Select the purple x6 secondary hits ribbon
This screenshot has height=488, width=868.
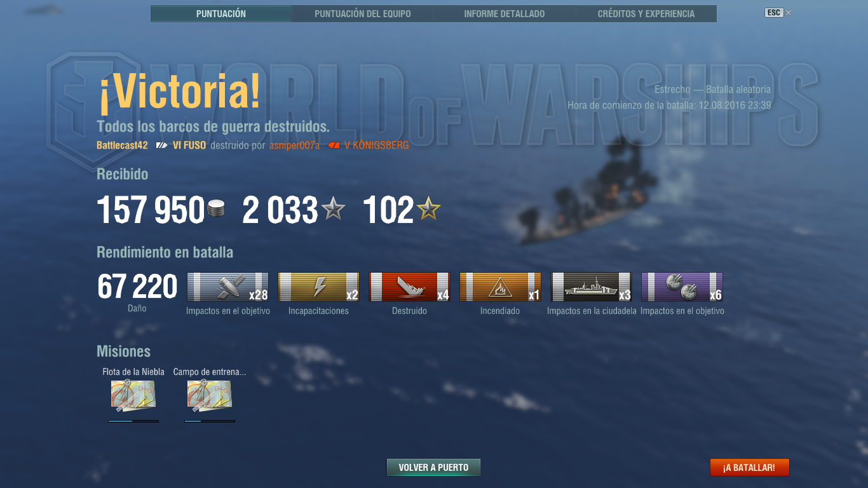click(x=682, y=288)
